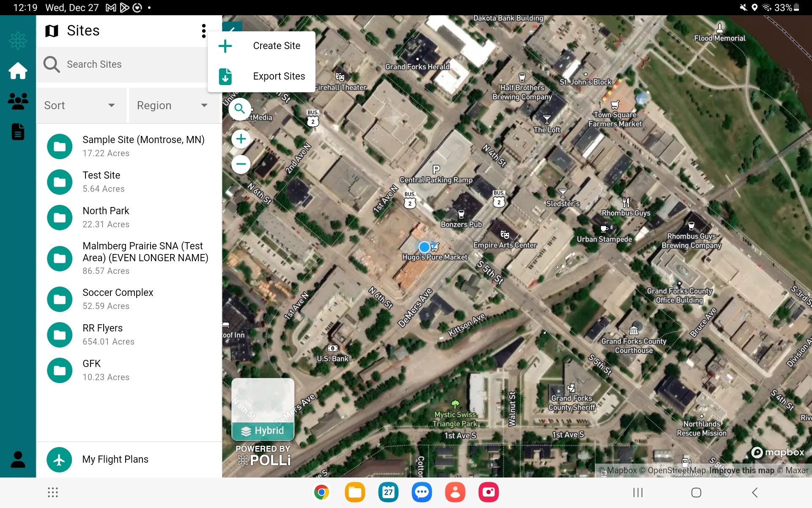Open the user profile icon at sidebar bottom

(x=18, y=459)
